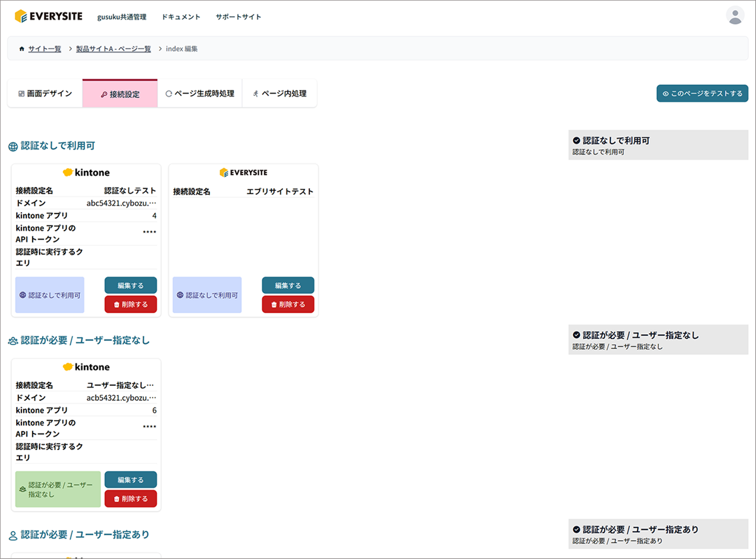Click the エブリサイトテスト connection name value

[x=280, y=191]
